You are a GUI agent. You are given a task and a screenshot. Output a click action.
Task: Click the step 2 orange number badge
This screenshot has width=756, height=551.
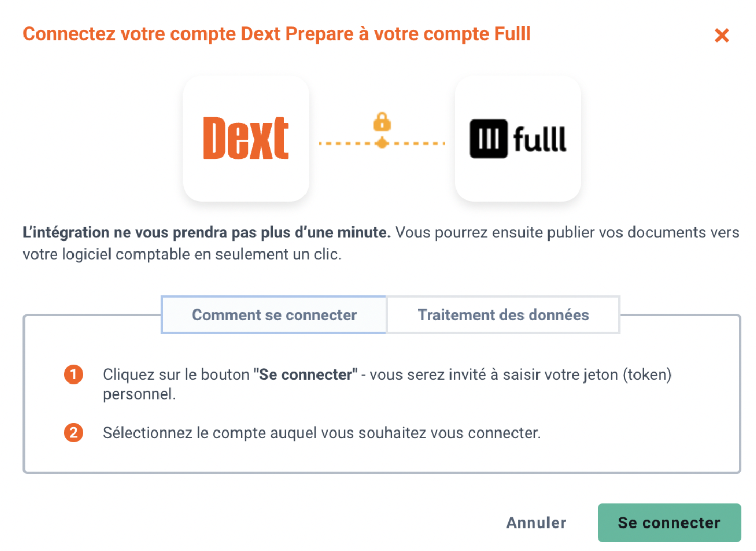(x=74, y=433)
